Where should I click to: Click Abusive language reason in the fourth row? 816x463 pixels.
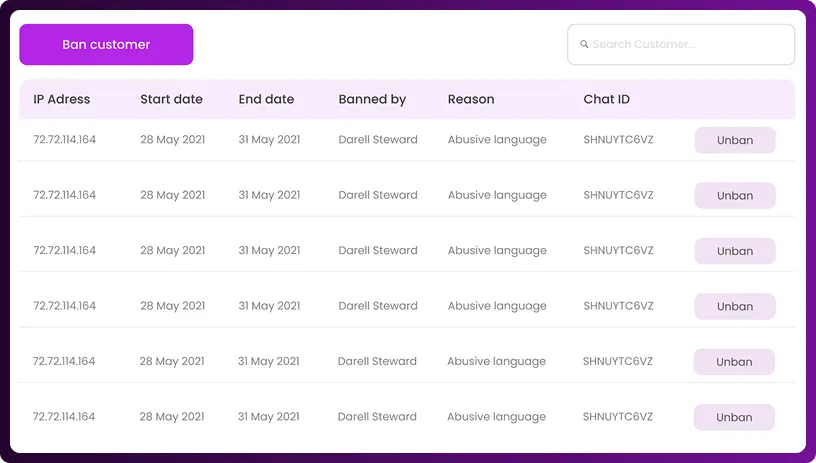tap(497, 306)
